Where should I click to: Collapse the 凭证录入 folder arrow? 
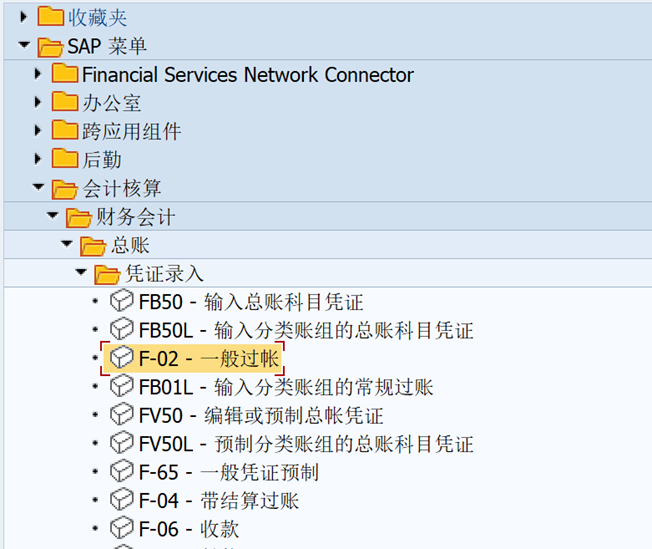click(x=80, y=273)
